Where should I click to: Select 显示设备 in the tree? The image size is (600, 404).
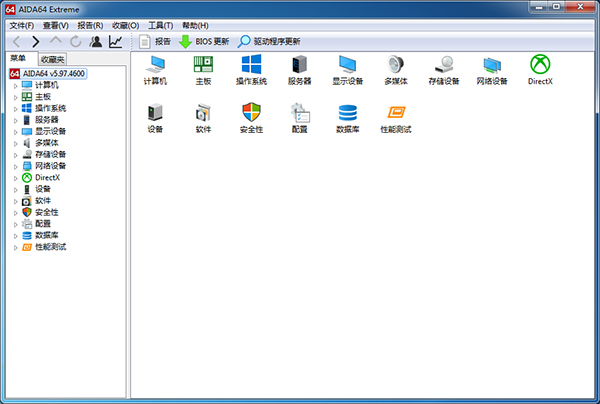[x=50, y=131]
